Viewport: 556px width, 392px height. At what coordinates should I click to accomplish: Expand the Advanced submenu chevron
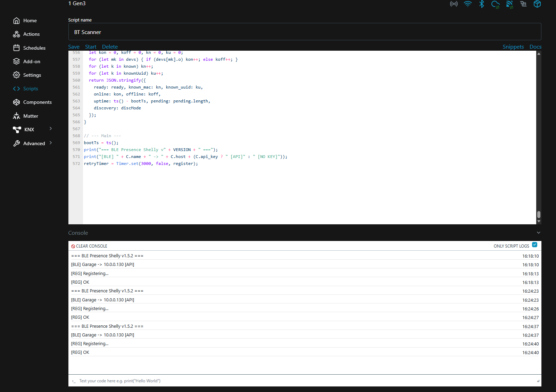click(51, 143)
